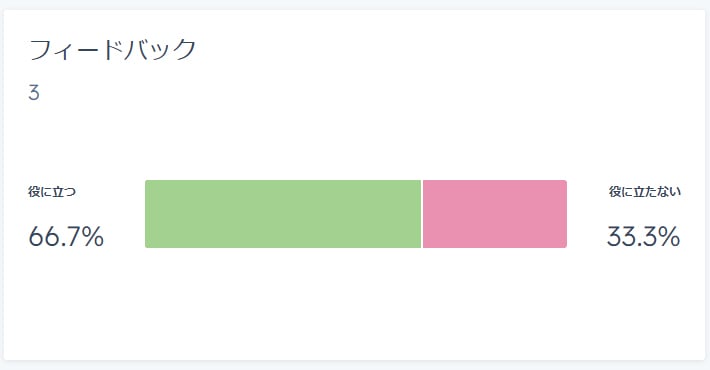Click blank space between title and ratio bar
This screenshot has height=370, width=710.
click(355, 138)
